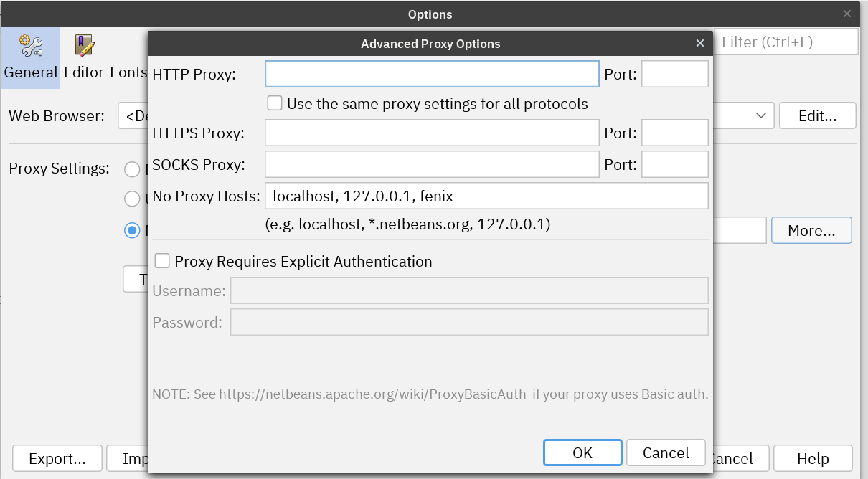Image resolution: width=868 pixels, height=479 pixels.
Task: Edit the No Proxy Hosts field
Action: click(x=486, y=196)
